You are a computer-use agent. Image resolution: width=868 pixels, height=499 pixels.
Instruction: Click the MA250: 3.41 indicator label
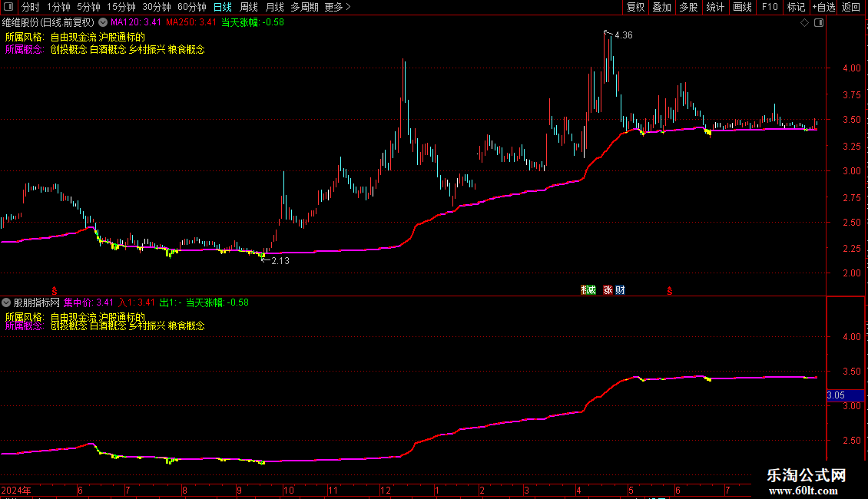pyautogui.click(x=191, y=23)
